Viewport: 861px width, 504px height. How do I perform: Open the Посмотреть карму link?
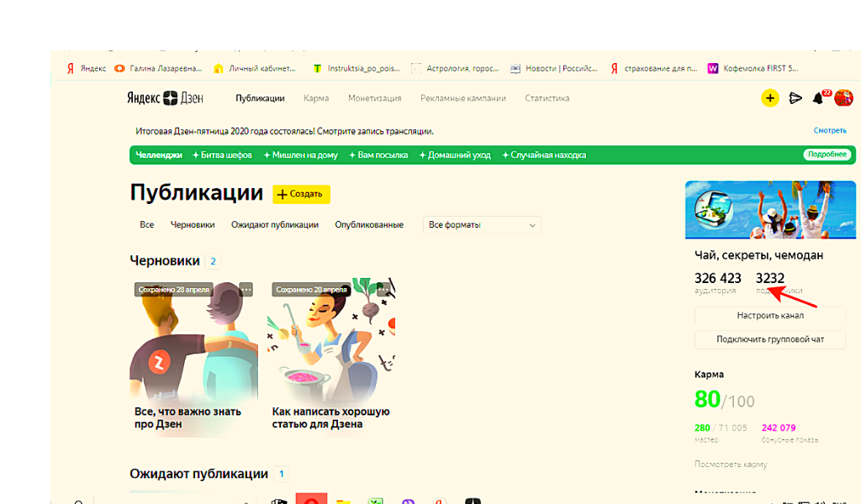click(x=731, y=464)
